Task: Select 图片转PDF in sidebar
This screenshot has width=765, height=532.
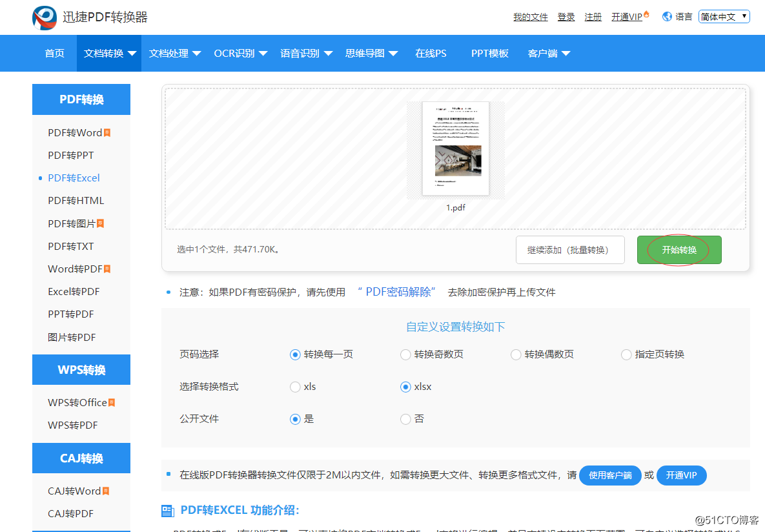Action: tap(72, 337)
